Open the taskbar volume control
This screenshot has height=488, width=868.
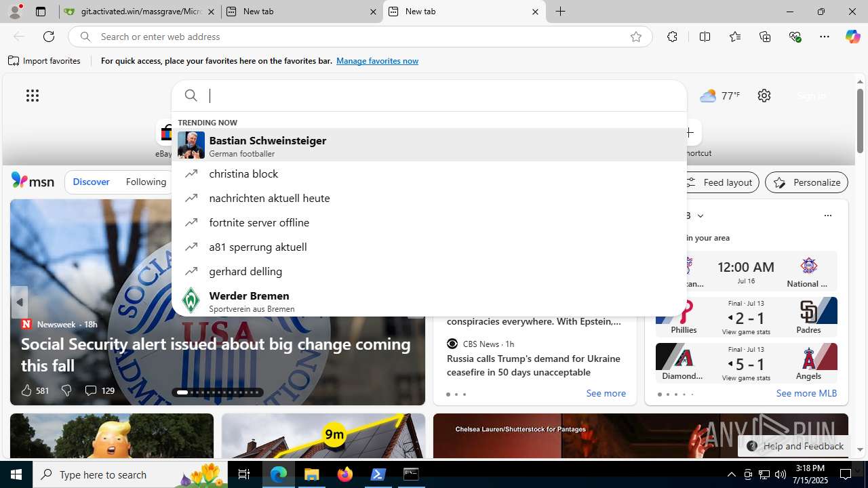[x=781, y=474]
